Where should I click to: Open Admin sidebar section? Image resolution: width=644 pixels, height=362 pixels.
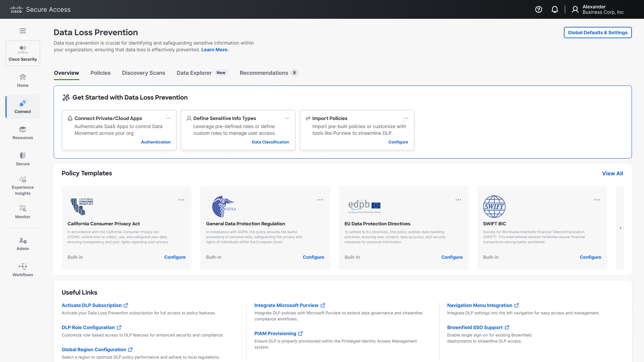[23, 244]
